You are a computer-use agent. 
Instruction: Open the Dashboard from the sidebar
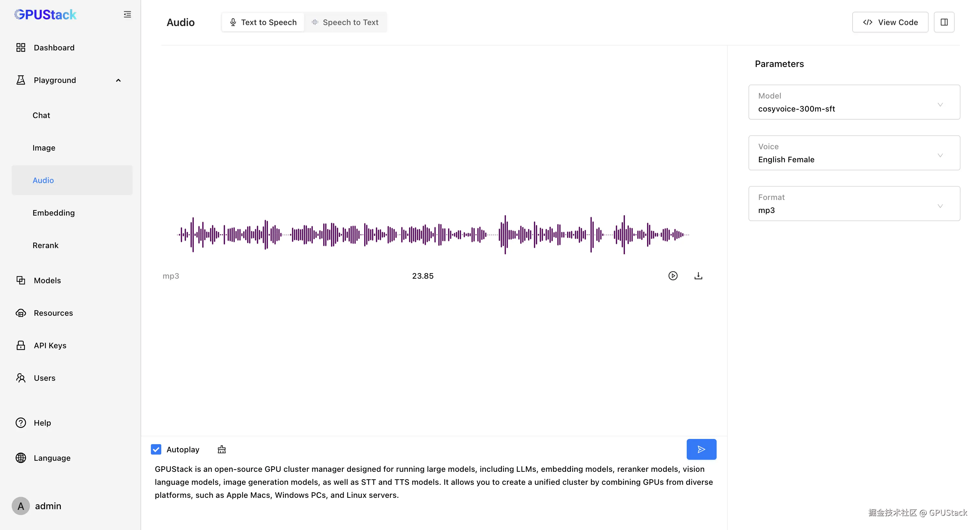(x=54, y=47)
